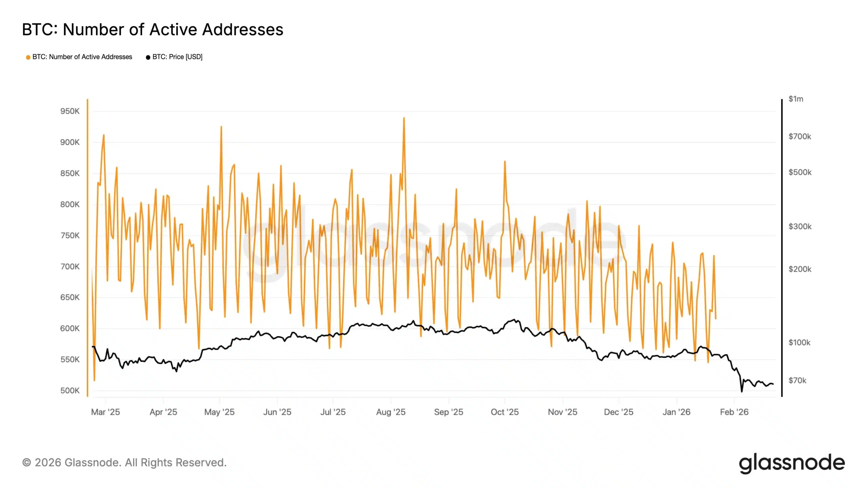Select the Oct '25 x-axis label
The width and height of the screenshot is (868, 488).
click(505, 412)
